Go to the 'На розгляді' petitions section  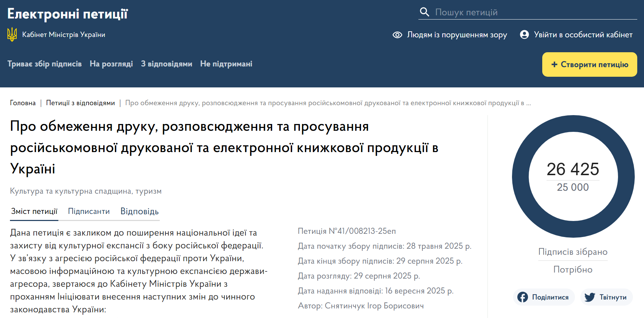pyautogui.click(x=111, y=64)
